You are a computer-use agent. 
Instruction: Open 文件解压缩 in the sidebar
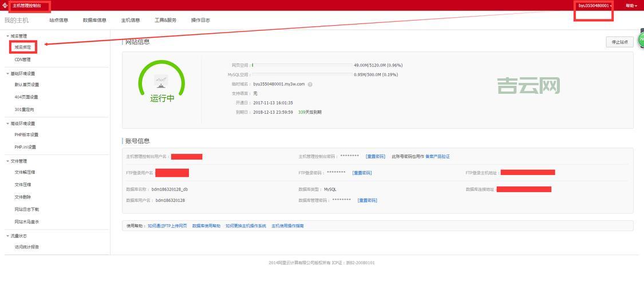click(x=25, y=172)
